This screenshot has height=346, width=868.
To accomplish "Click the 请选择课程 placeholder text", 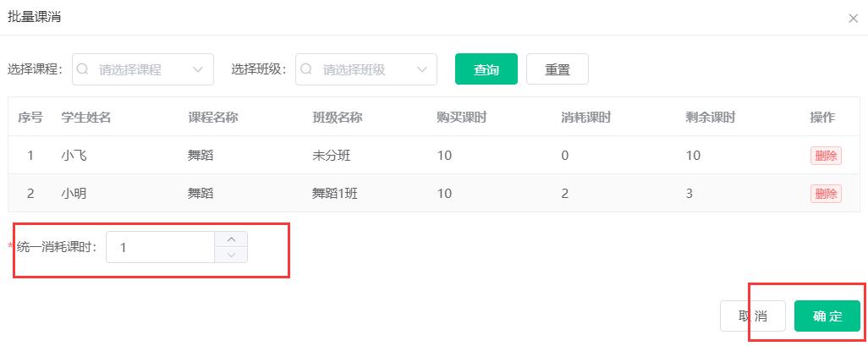I will (130, 69).
